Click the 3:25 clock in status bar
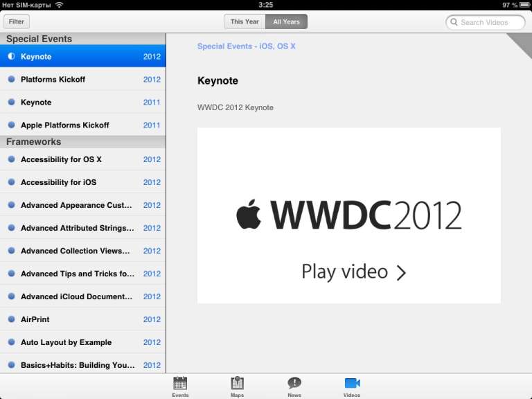 click(266, 5)
